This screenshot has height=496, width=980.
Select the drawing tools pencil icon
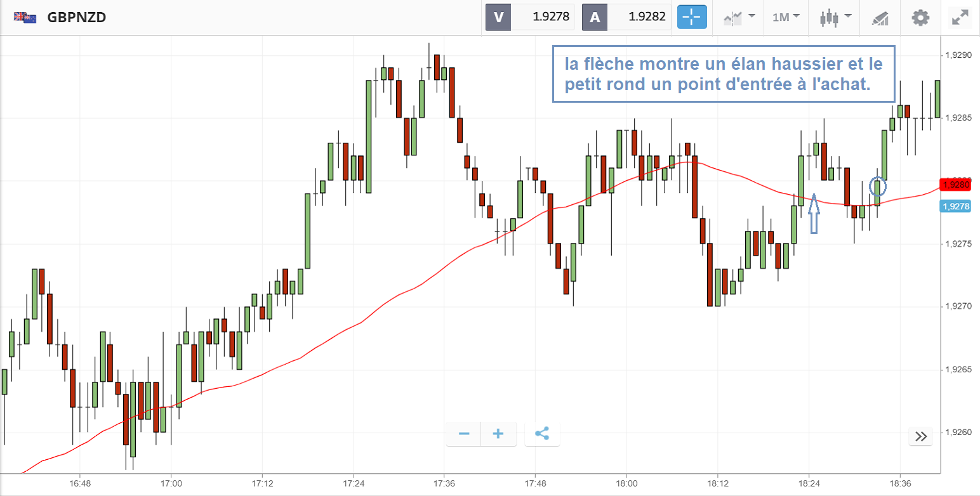(x=880, y=18)
